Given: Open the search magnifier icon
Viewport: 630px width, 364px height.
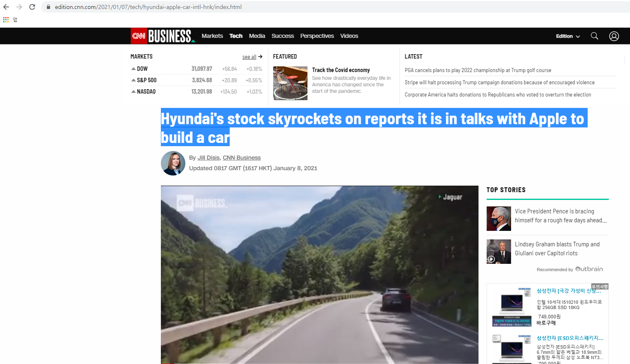Looking at the screenshot, I should point(595,36).
